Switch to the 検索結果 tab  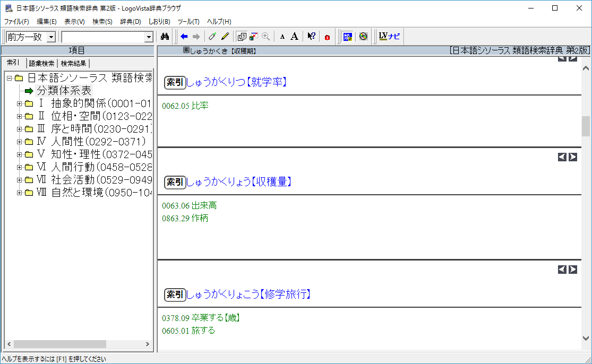(74, 63)
